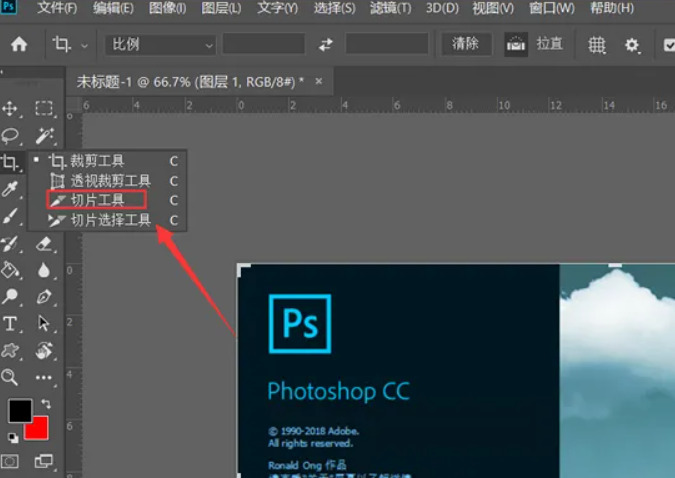Select the Custom Shape tool
675x478 pixels.
click(x=10, y=351)
